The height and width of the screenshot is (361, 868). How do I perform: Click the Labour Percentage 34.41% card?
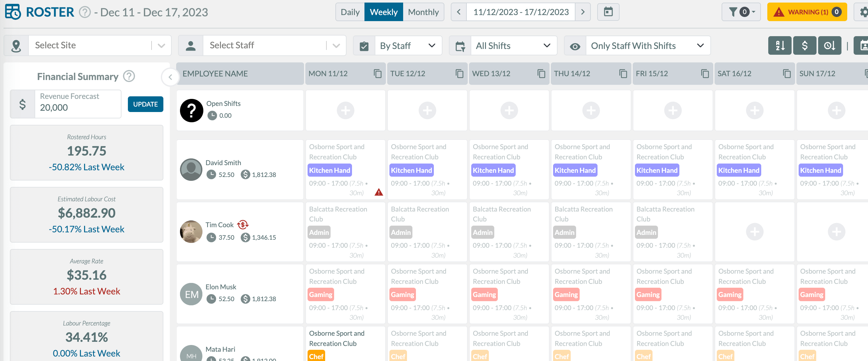click(x=87, y=336)
